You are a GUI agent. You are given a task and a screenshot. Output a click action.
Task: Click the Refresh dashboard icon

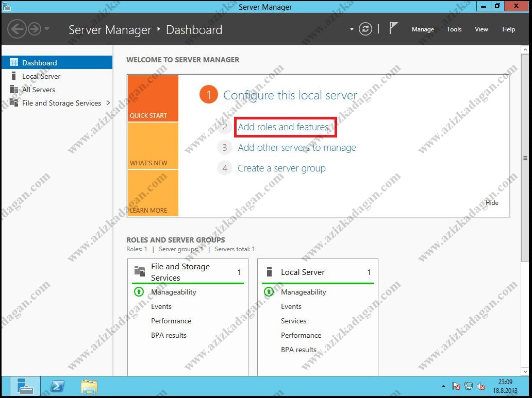(365, 29)
